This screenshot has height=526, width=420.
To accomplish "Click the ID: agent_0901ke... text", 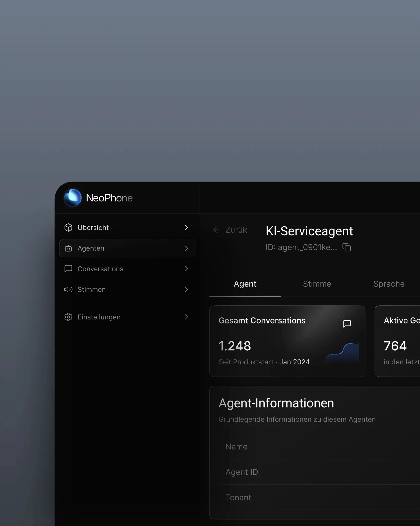I will 301,247.
